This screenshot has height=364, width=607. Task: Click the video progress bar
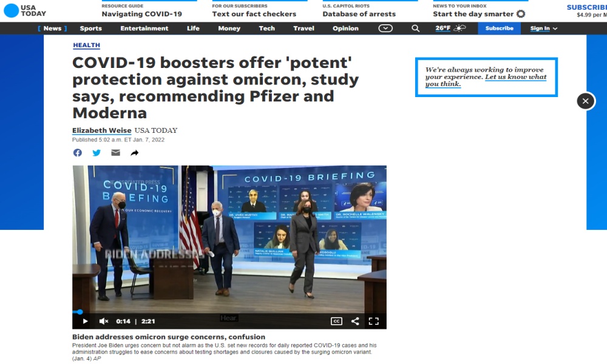coord(229,312)
